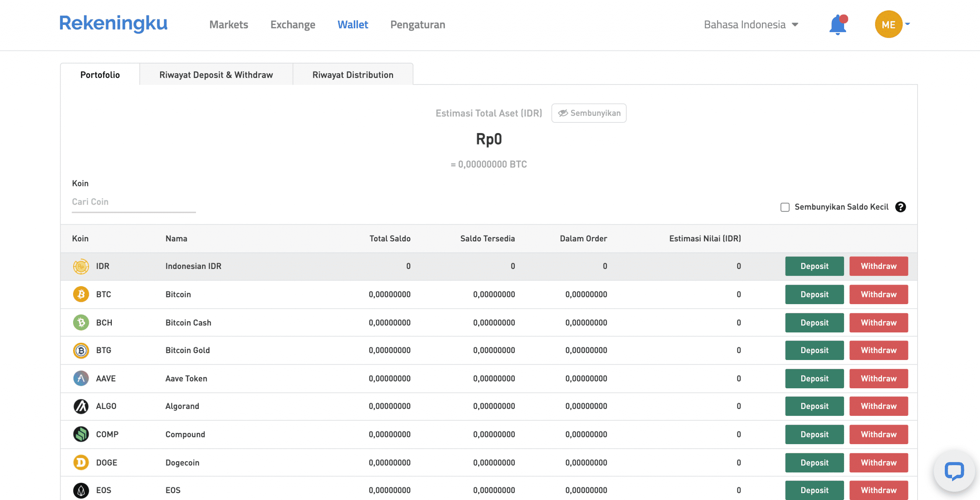Click the Cari Coin search input field
Screen dimensions: 980x500
click(x=133, y=202)
